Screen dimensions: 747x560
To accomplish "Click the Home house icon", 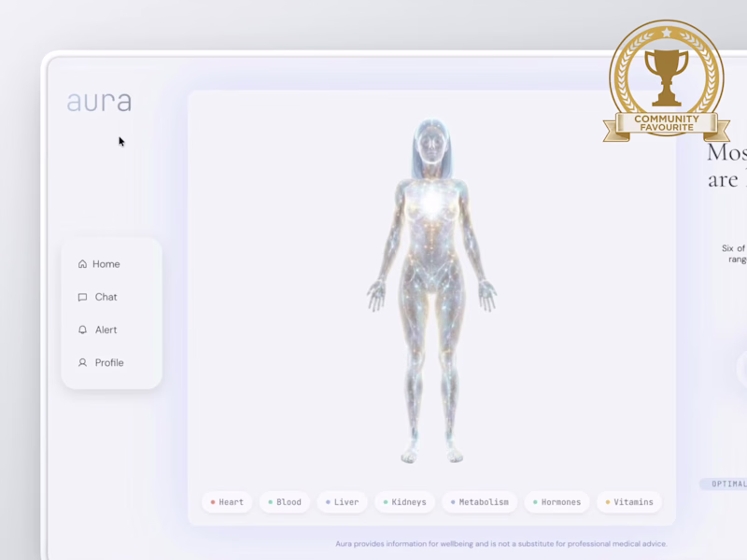I will 82,264.
